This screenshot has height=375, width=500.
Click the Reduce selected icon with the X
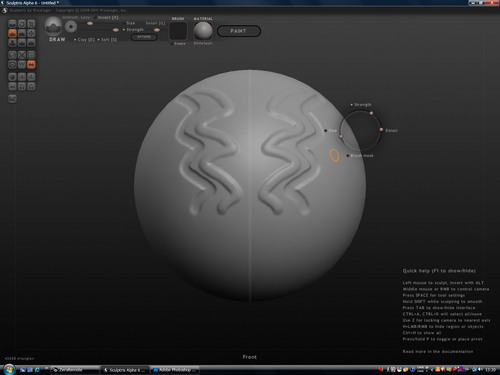[22, 55]
